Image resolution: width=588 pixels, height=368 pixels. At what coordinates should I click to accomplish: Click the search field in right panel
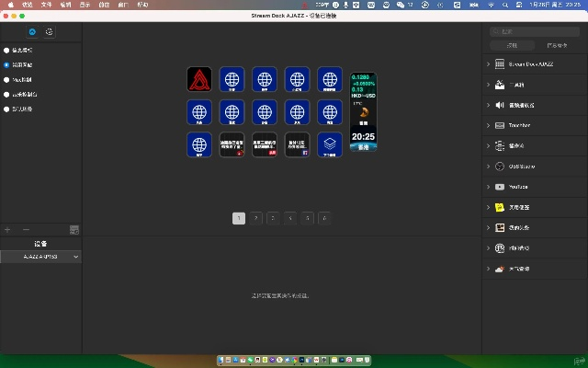coord(535,31)
